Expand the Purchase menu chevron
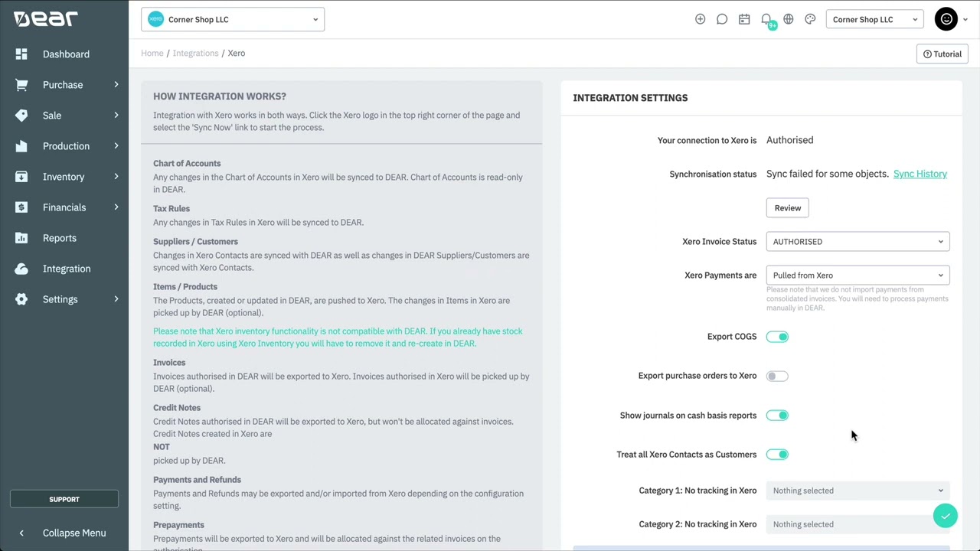The width and height of the screenshot is (980, 551). (116, 84)
